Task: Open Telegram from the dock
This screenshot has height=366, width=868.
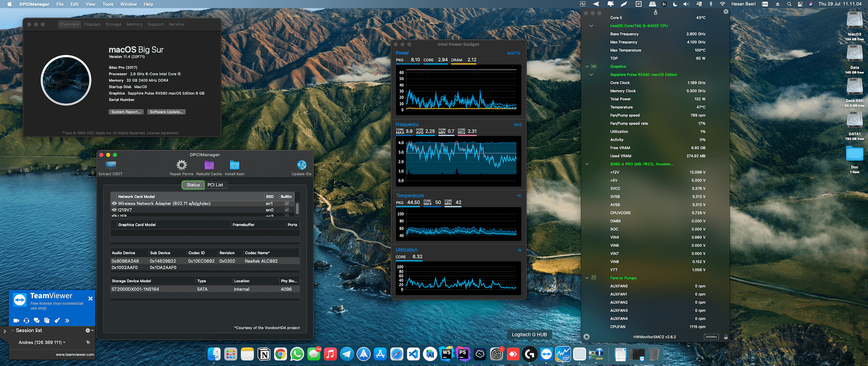Action: [347, 354]
